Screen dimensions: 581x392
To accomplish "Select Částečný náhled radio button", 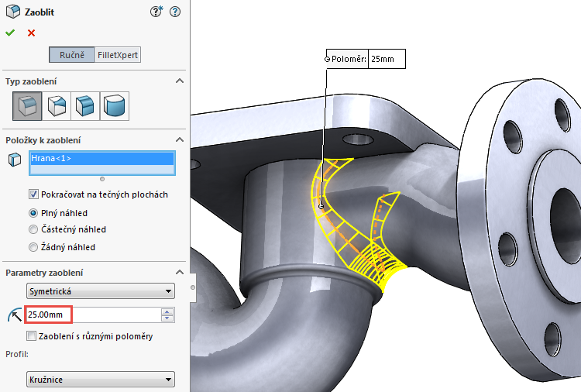I will (33, 229).
